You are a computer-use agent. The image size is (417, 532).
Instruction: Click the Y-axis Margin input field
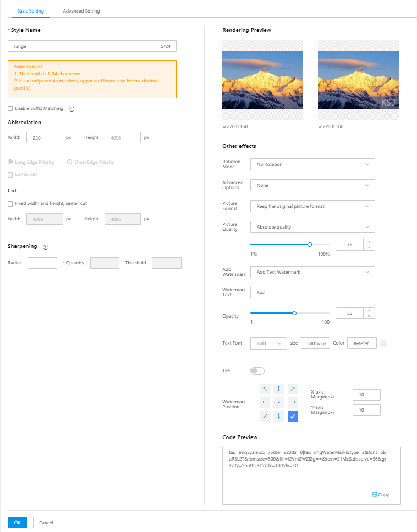point(366,410)
